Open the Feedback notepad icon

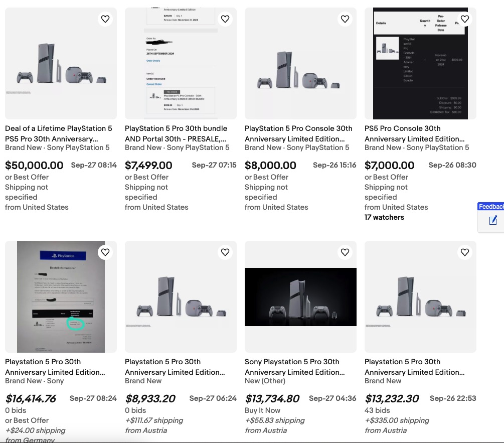493,221
